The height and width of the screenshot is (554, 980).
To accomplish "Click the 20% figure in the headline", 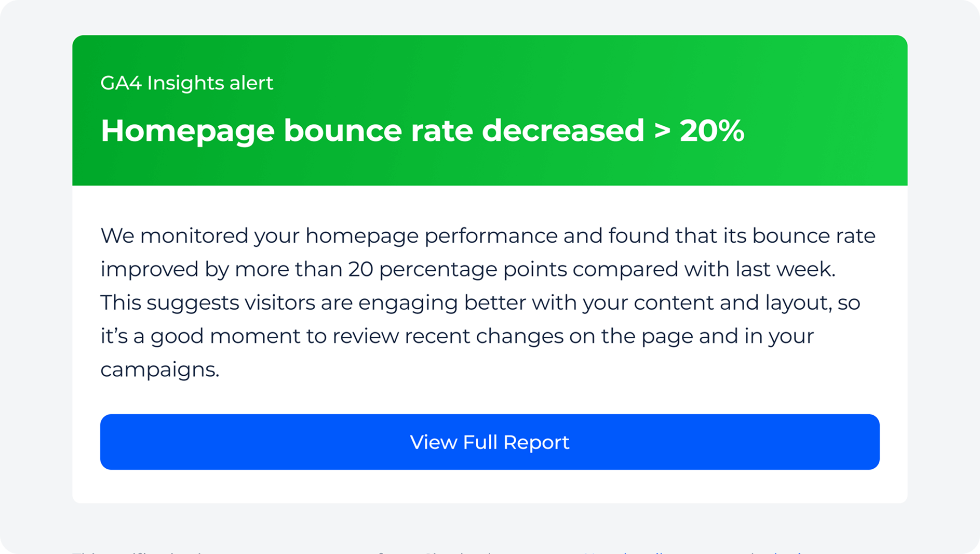I will coord(711,130).
